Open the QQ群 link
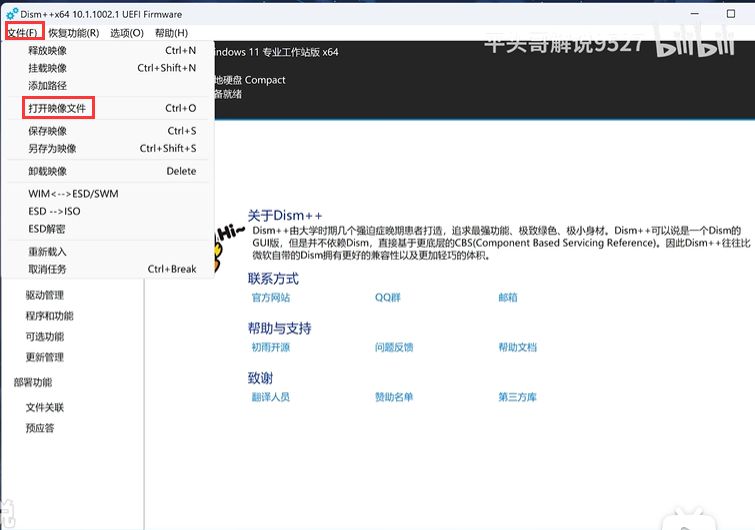 coord(388,297)
